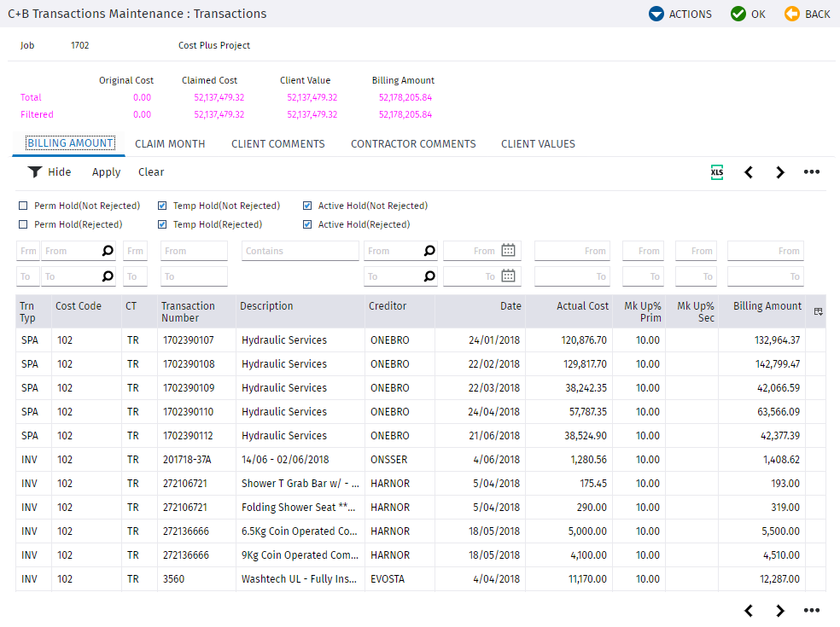
Task: Switch to the CLAIM MONTH tab
Action: pyautogui.click(x=170, y=144)
